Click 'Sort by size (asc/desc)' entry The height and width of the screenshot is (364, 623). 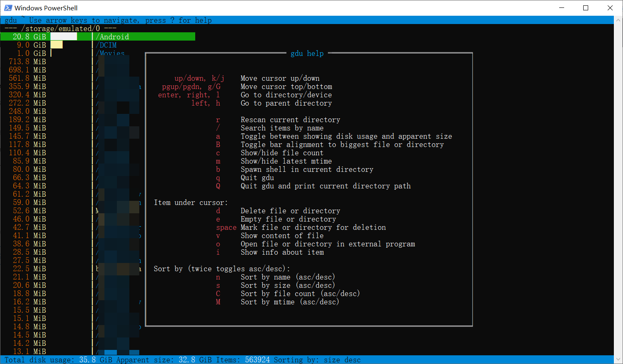coord(288,285)
